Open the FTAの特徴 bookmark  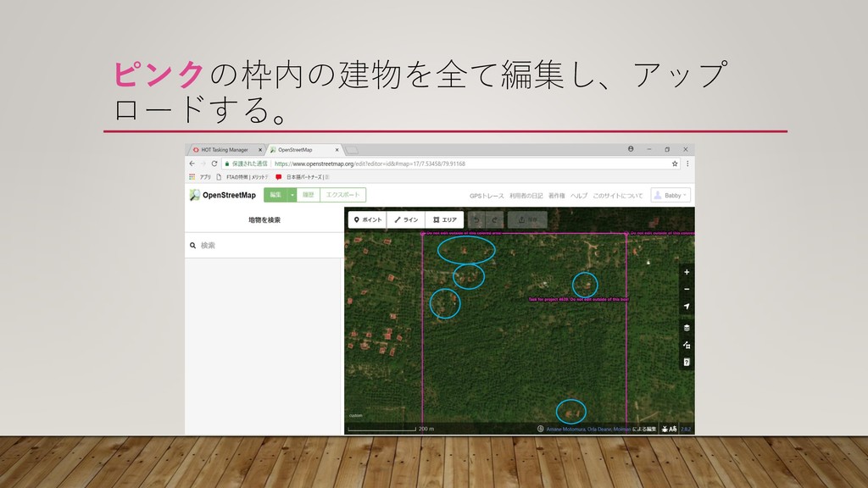click(242, 177)
